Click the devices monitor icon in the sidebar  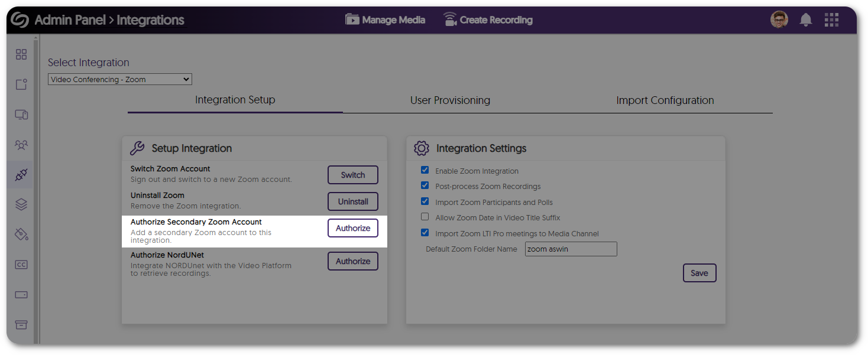click(x=21, y=114)
